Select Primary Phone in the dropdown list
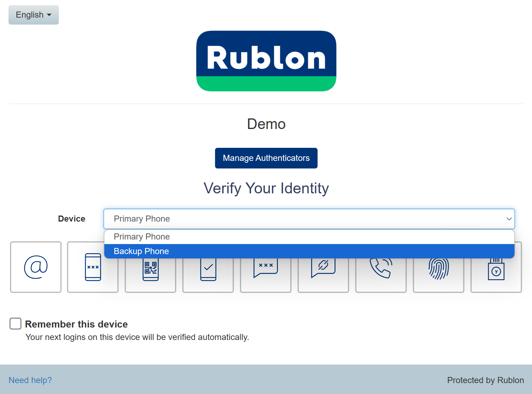 tap(142, 237)
